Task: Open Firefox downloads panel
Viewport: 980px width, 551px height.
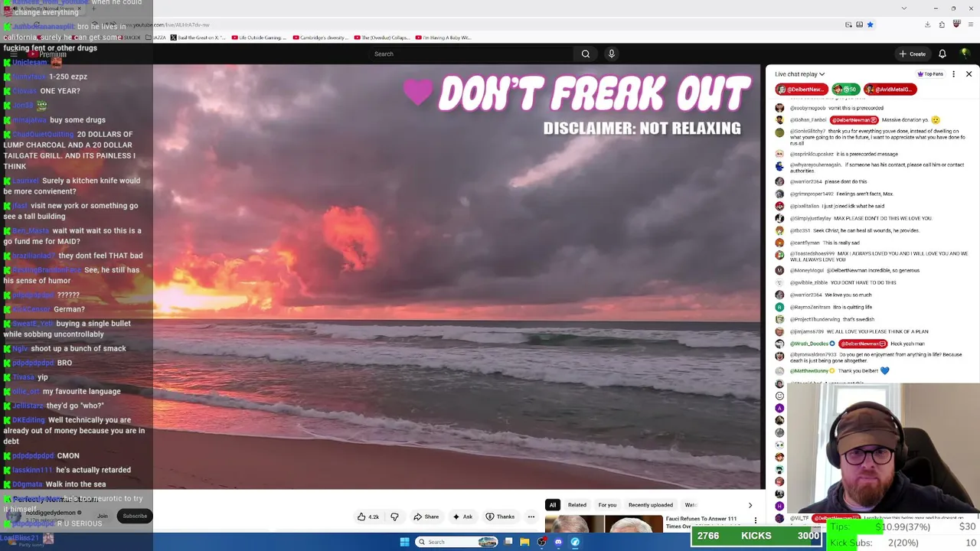Action: click(927, 24)
